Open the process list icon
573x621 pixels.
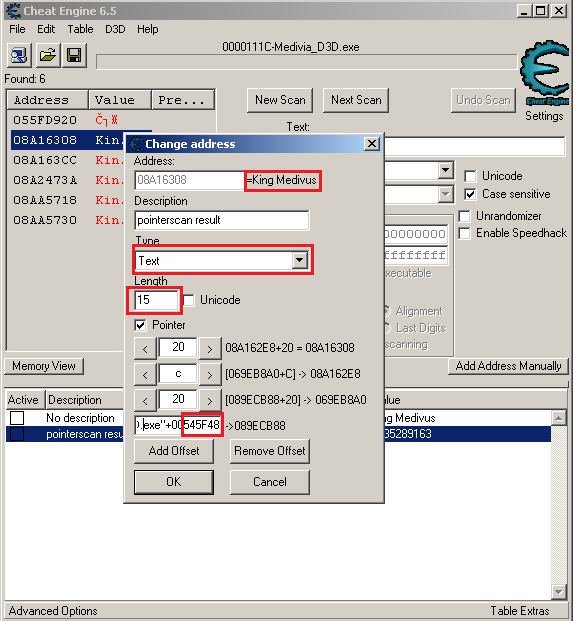coord(19,55)
